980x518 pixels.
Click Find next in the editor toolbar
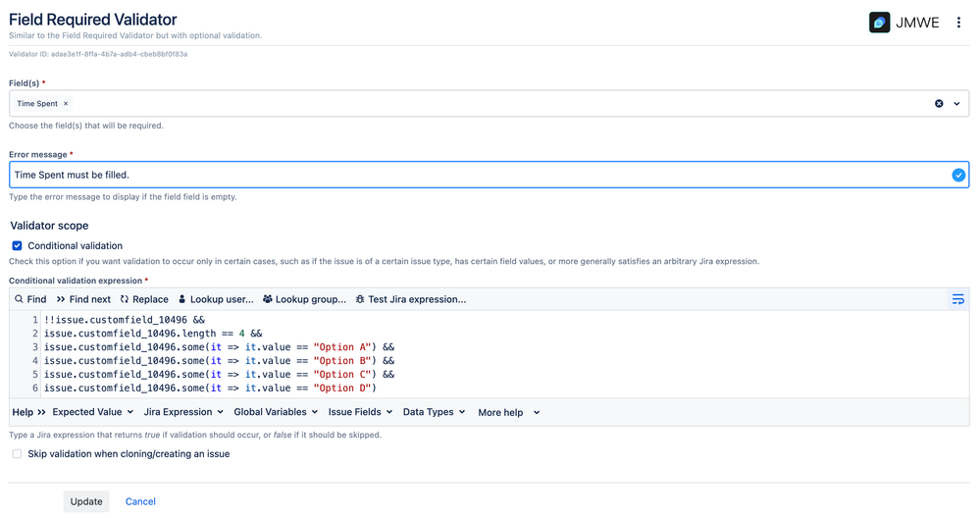(x=83, y=299)
